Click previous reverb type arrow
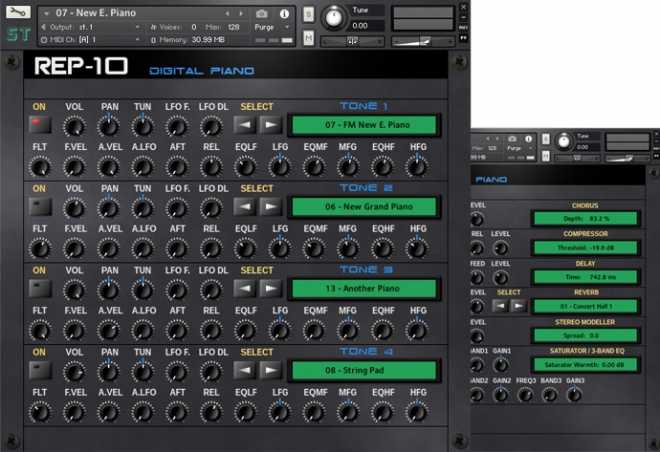The width and height of the screenshot is (660, 452). [500, 306]
